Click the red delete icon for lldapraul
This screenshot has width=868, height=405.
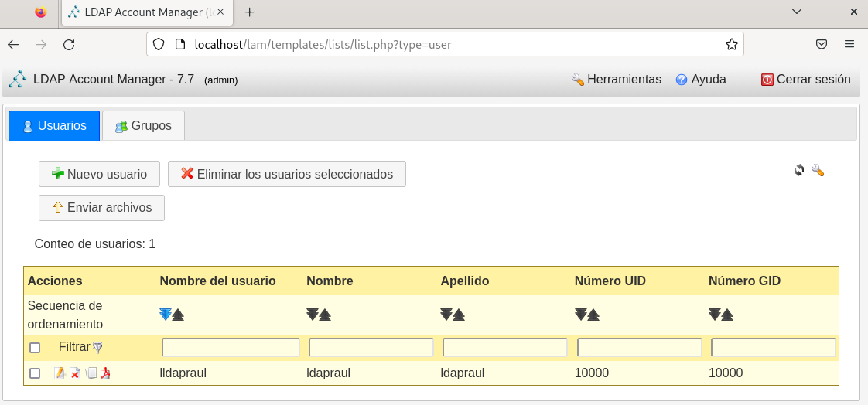[75, 374]
